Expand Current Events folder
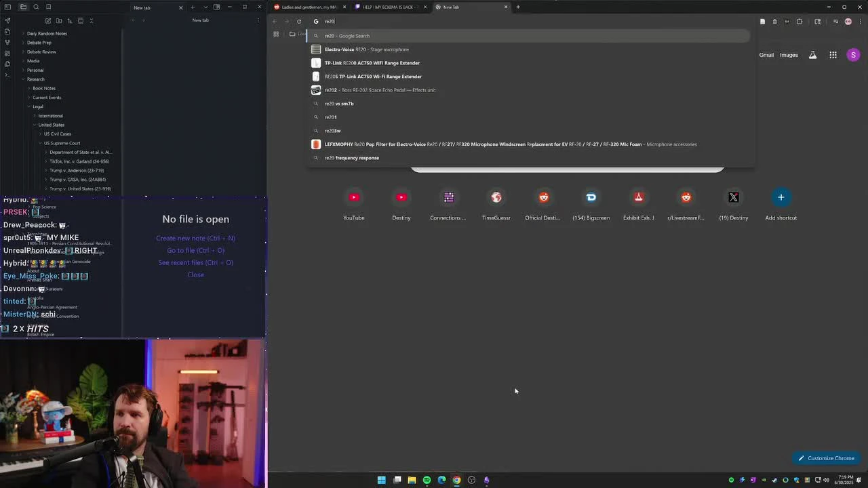 tap(47, 98)
